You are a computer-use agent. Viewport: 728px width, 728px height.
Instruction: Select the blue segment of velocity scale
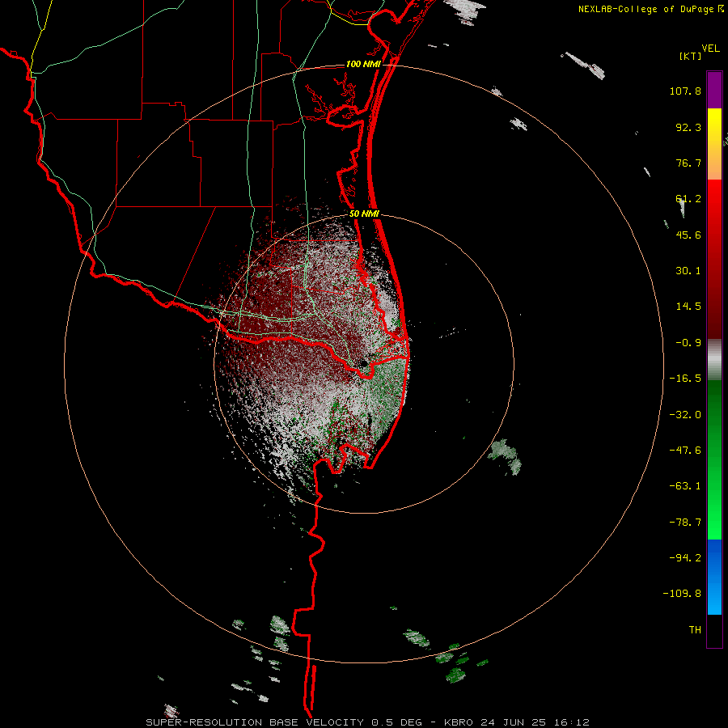(714, 577)
